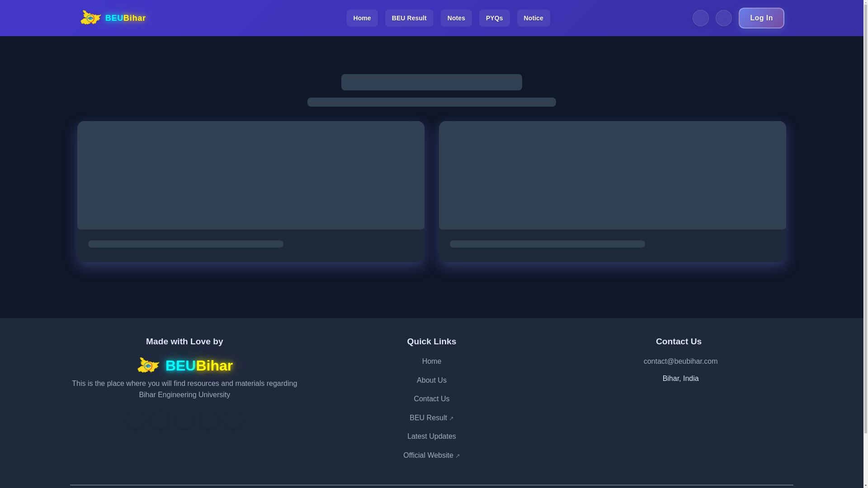Click the 'Quick Links' footer heading
Image resolution: width=868 pixels, height=488 pixels.
[432, 342]
